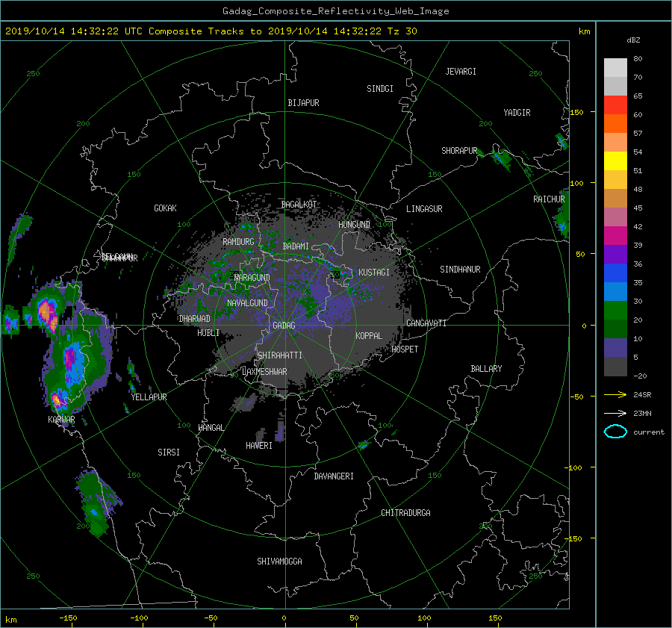Pick the blue 35 dBZ color swatch
672x628 pixels.
pyautogui.click(x=615, y=273)
